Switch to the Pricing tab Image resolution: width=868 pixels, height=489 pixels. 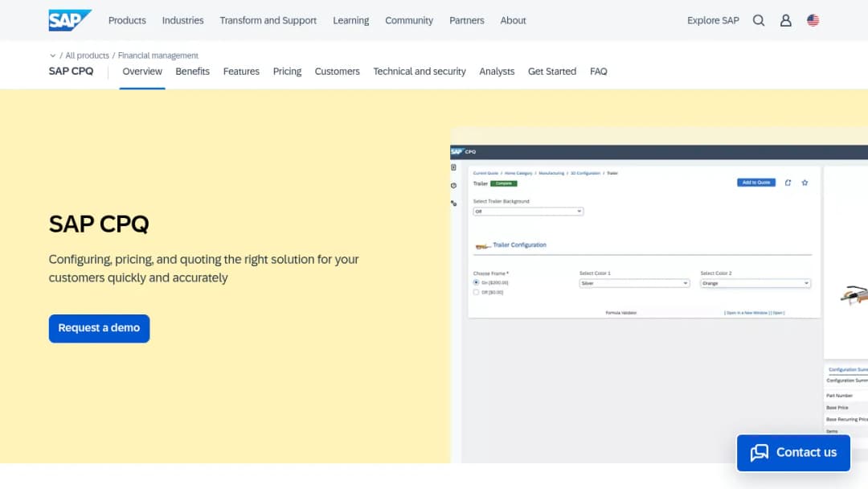pyautogui.click(x=287, y=72)
